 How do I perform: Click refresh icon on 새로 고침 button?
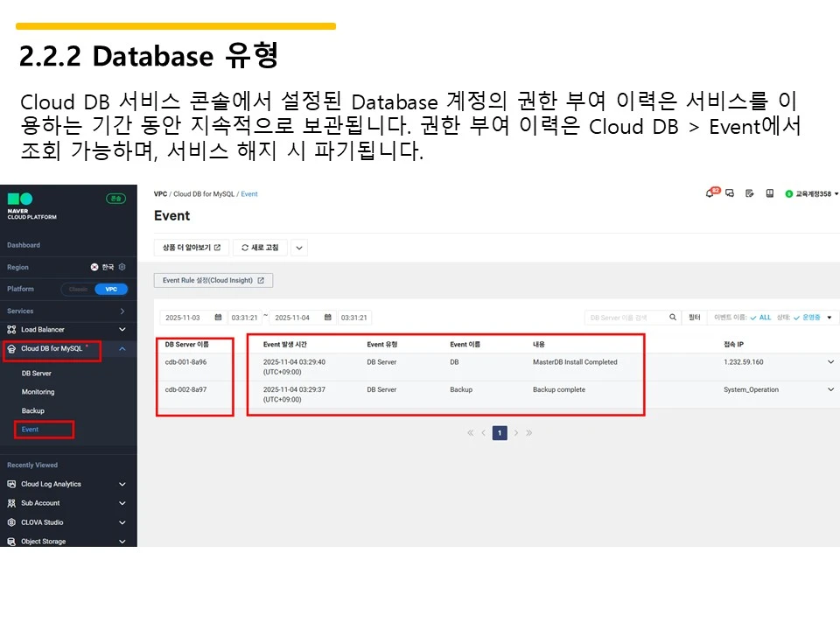[x=245, y=248]
